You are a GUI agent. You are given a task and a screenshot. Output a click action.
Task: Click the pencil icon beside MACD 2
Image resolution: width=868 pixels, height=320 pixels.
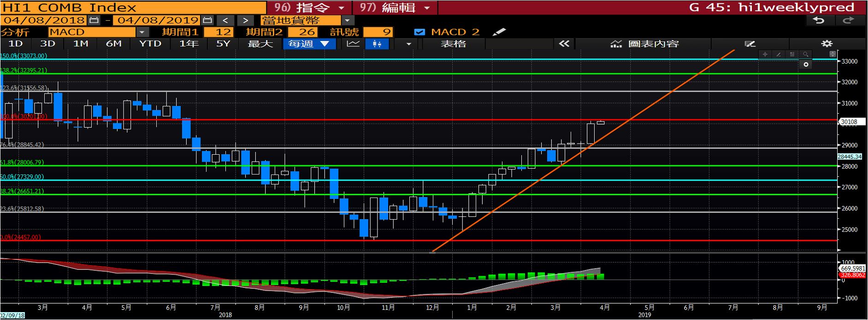(x=499, y=32)
